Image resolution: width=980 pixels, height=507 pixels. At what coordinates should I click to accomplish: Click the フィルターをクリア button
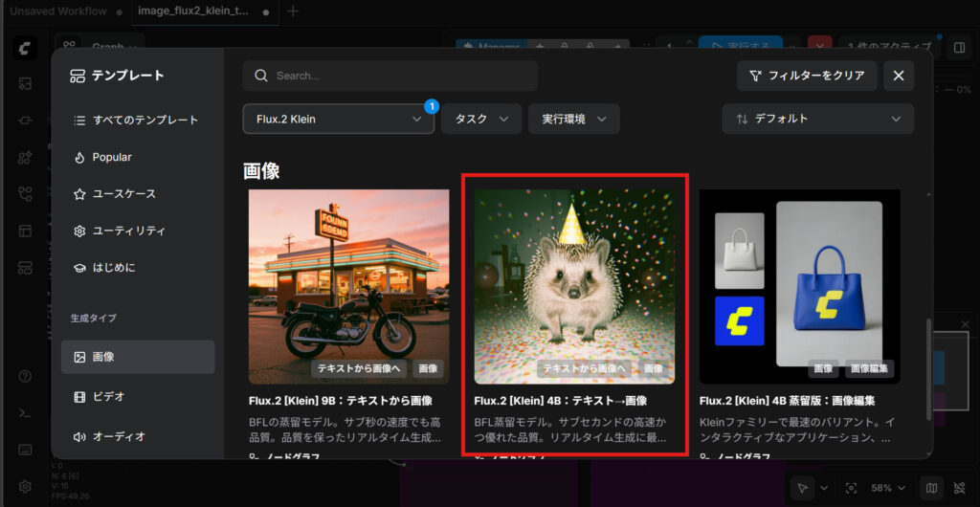(807, 76)
